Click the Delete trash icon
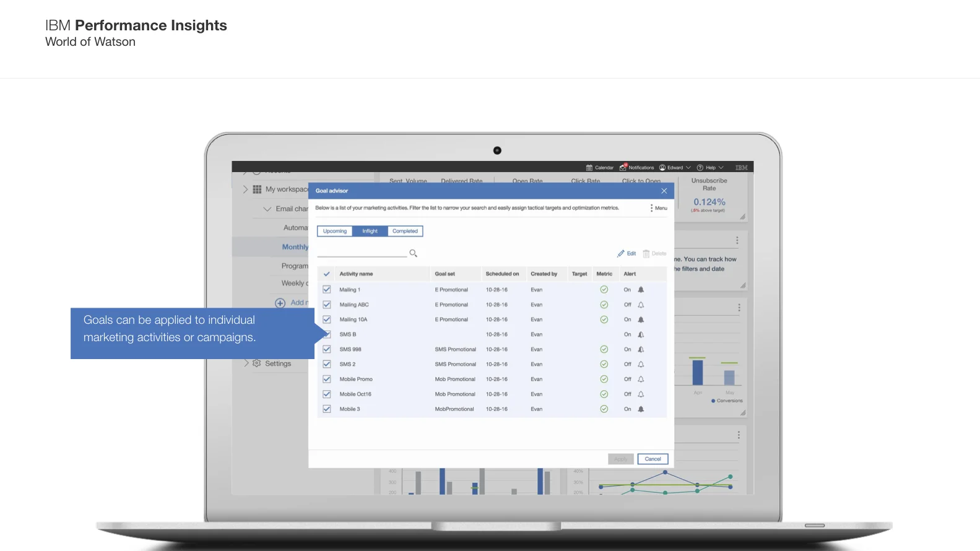This screenshot has width=980, height=551. 646,253
